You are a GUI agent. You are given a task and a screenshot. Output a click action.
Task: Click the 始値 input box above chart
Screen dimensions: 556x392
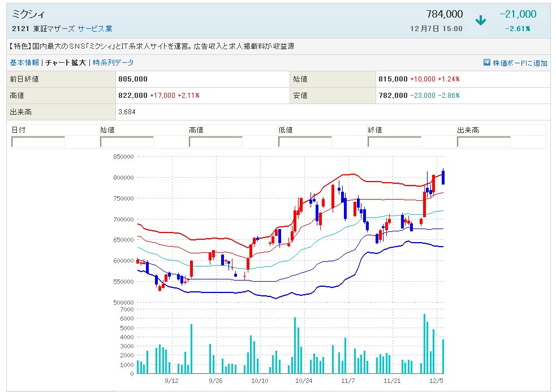pos(127,142)
